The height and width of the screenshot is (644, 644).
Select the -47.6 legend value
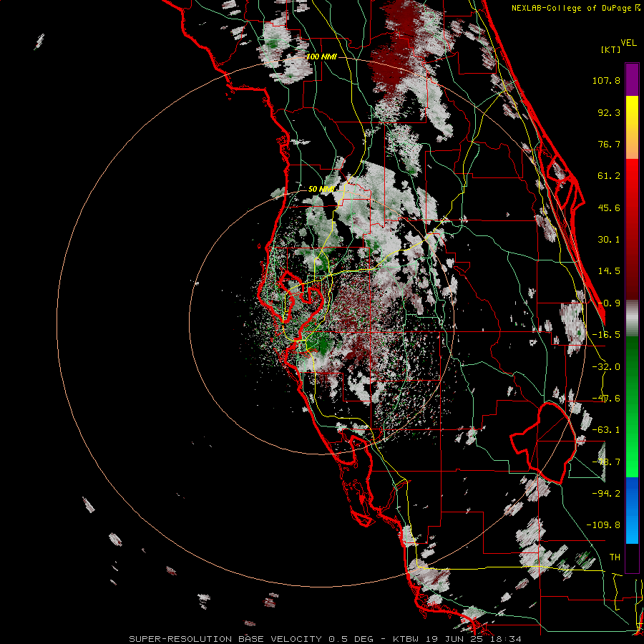pos(606,399)
